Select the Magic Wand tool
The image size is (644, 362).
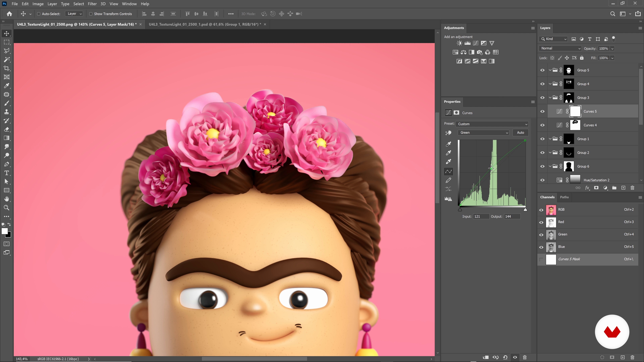click(x=7, y=60)
